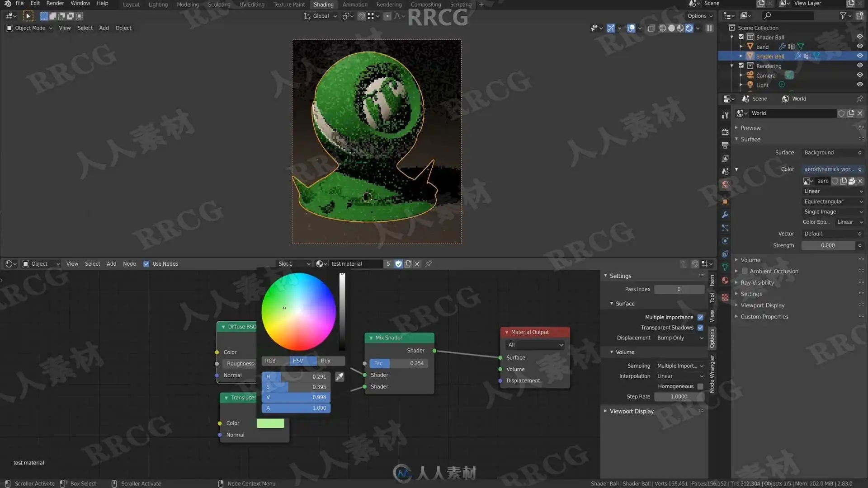Switch to the Compositing workspace tab
Viewport: 868px width, 488px height.
click(425, 5)
